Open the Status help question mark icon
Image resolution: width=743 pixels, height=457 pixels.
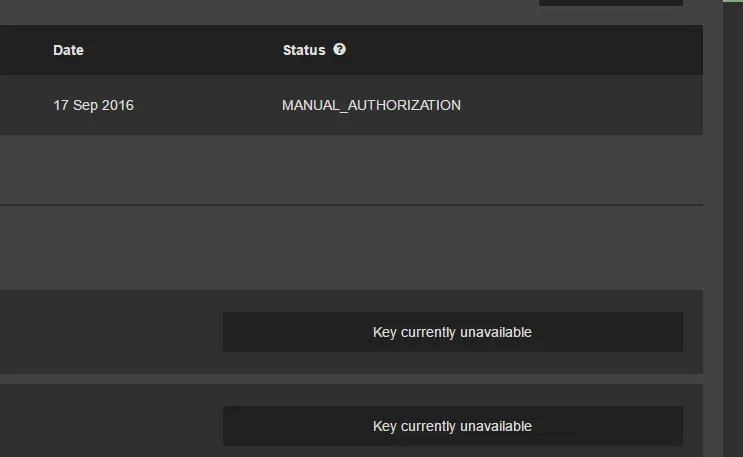click(x=339, y=49)
